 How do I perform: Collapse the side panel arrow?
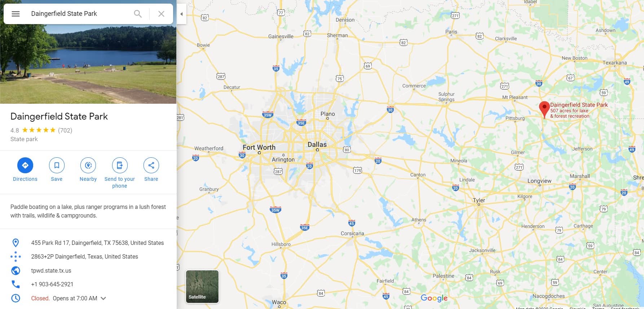click(181, 14)
